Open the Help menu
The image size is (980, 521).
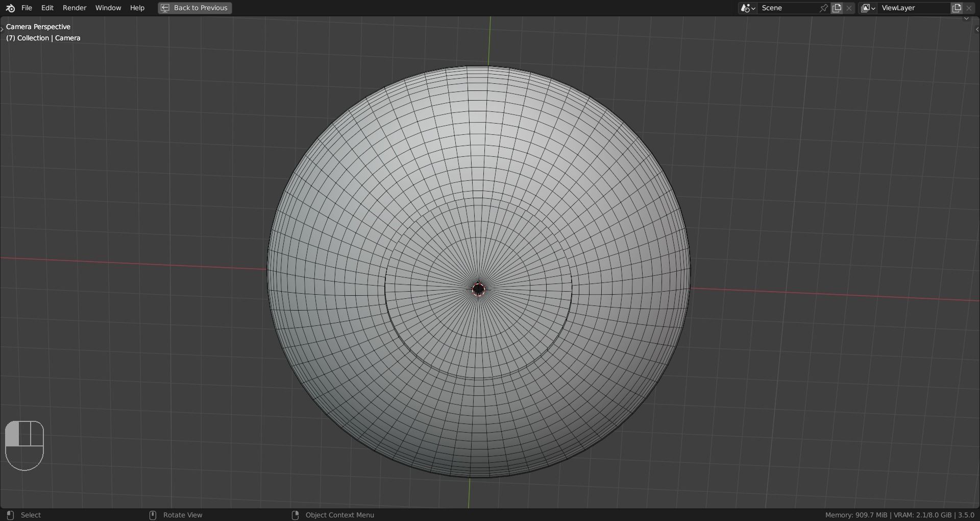137,8
